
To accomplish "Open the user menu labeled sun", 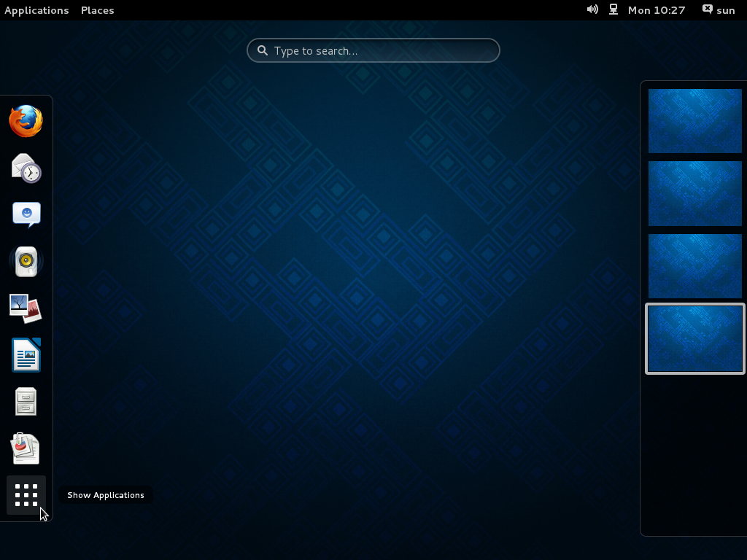I will [x=725, y=9].
